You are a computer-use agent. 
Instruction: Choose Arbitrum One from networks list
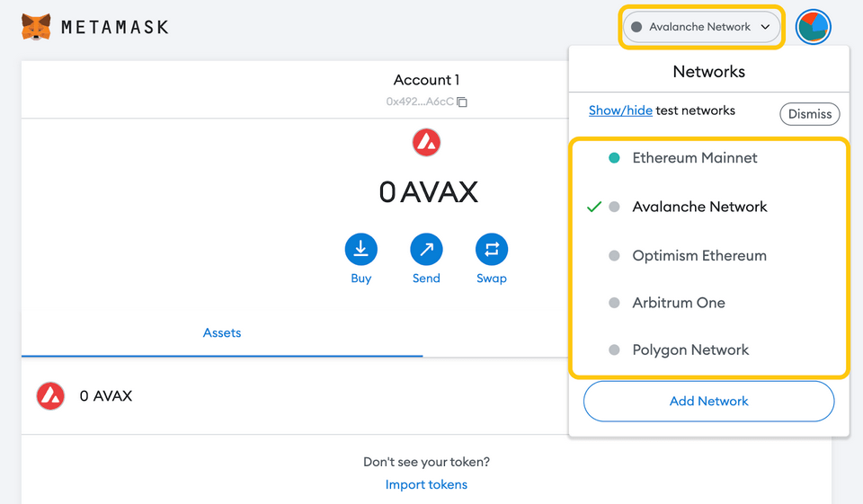point(678,303)
